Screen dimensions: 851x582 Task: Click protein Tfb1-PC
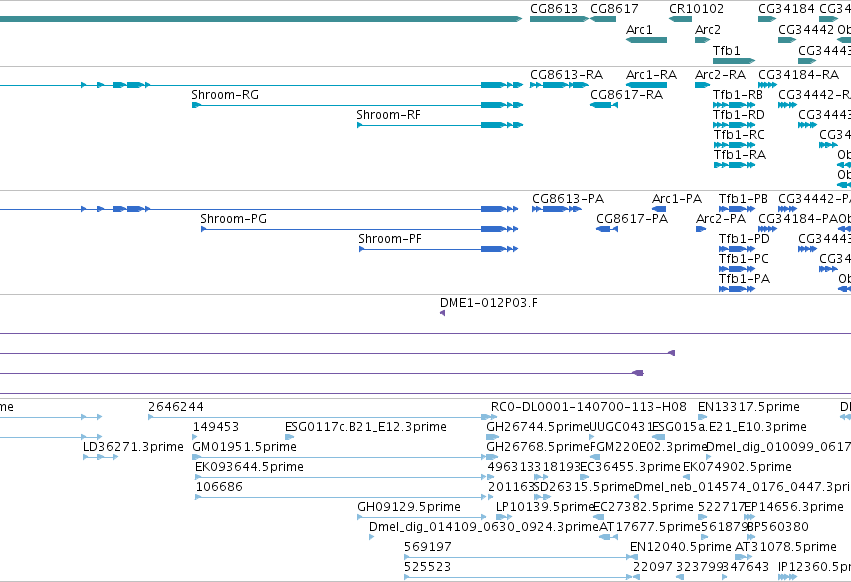[x=737, y=269]
